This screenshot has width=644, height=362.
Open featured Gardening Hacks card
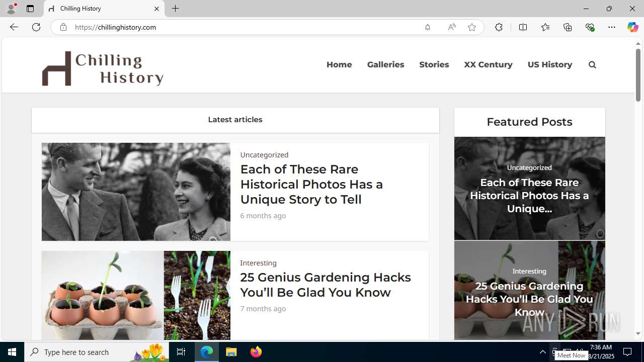pyautogui.click(x=529, y=291)
